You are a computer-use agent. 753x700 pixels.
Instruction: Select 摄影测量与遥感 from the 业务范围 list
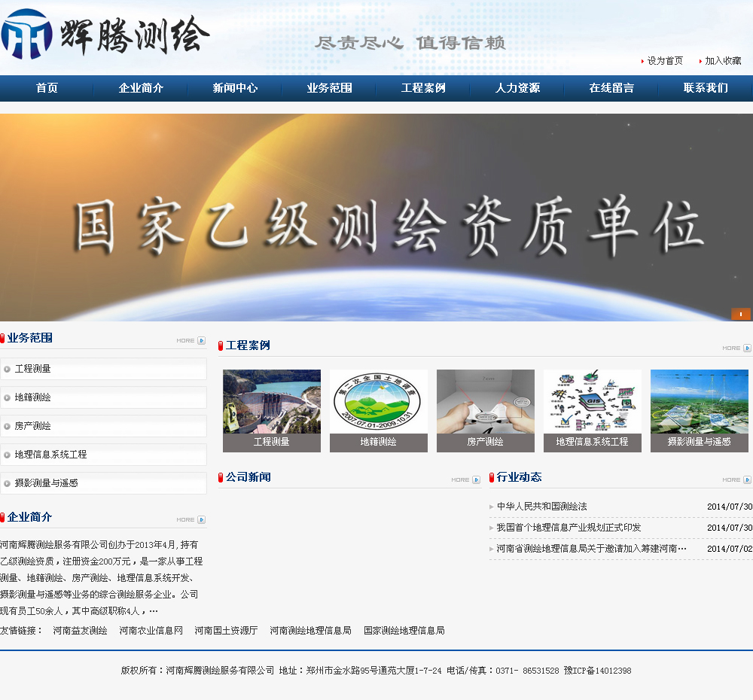coord(104,483)
